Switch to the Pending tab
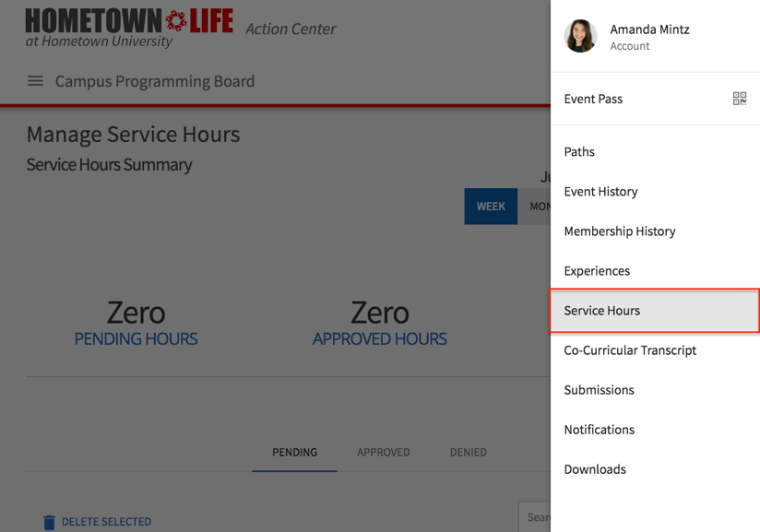Screen dimensions: 760x532 (x=294, y=453)
